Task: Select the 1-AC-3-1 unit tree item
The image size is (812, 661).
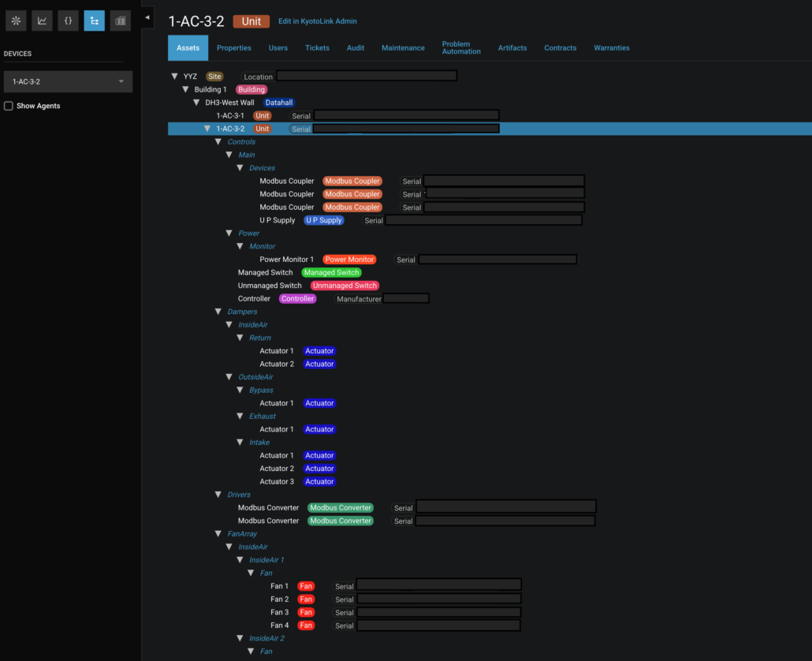Action: click(230, 115)
